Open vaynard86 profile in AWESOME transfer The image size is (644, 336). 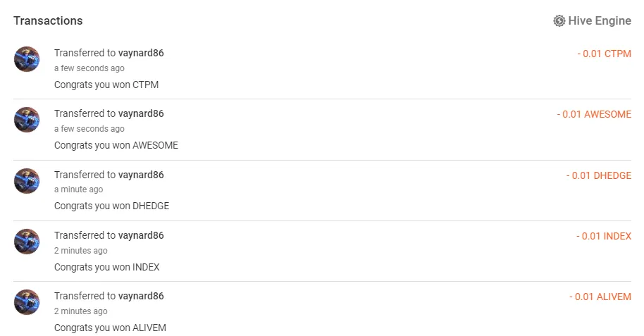pos(141,114)
